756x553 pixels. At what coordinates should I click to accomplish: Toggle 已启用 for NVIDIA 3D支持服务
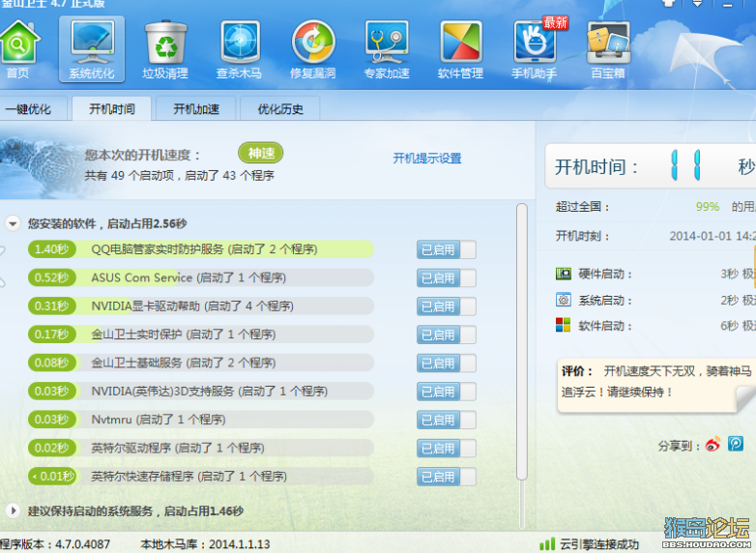(x=447, y=392)
